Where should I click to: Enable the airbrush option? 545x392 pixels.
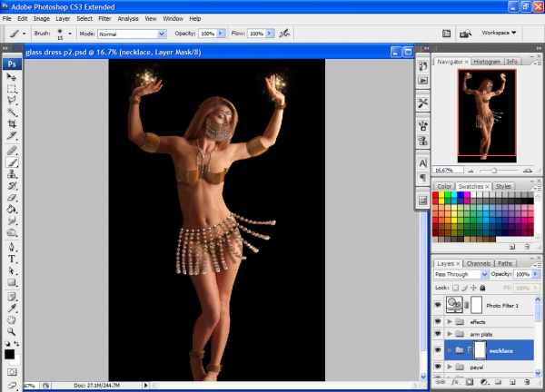tap(284, 34)
